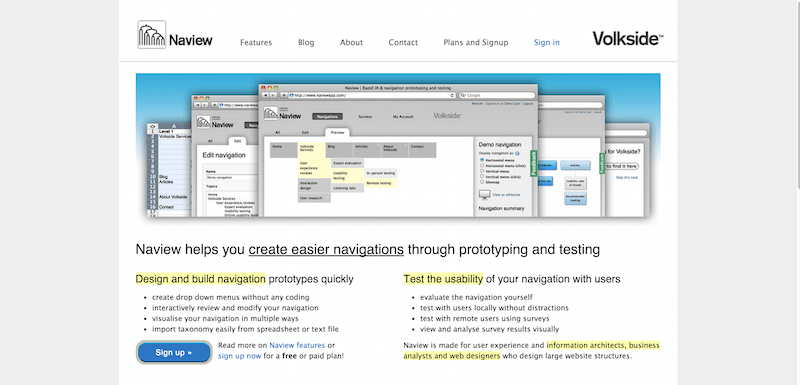Click the monitor icon beside View as website

point(484,194)
